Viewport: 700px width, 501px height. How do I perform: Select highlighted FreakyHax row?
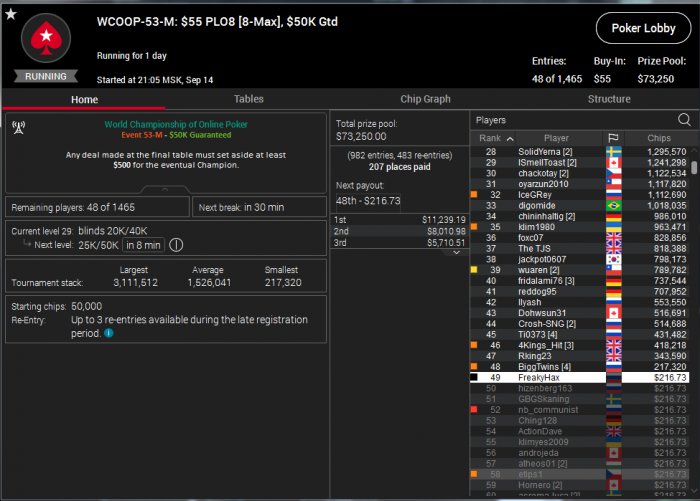pyautogui.click(x=579, y=377)
